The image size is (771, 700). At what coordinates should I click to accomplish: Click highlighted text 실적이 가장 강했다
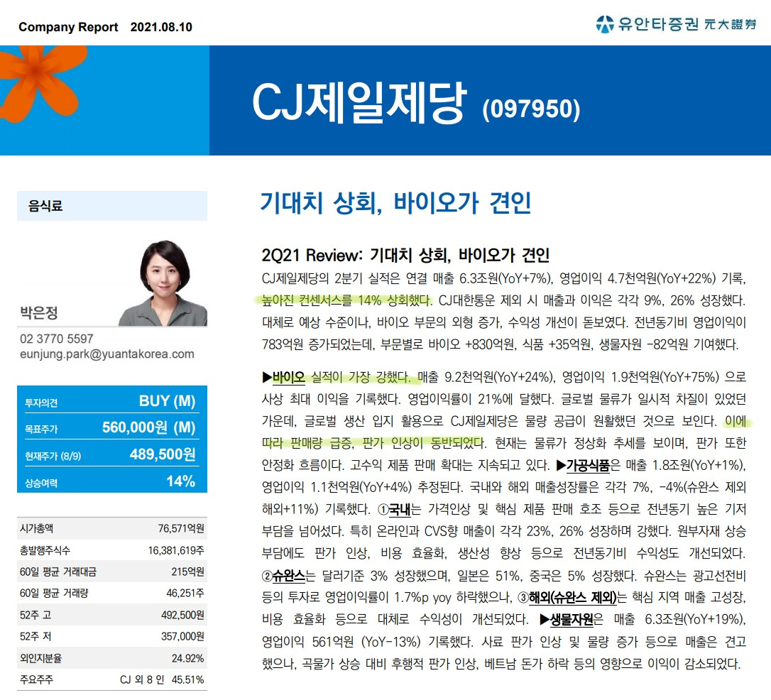click(361, 378)
